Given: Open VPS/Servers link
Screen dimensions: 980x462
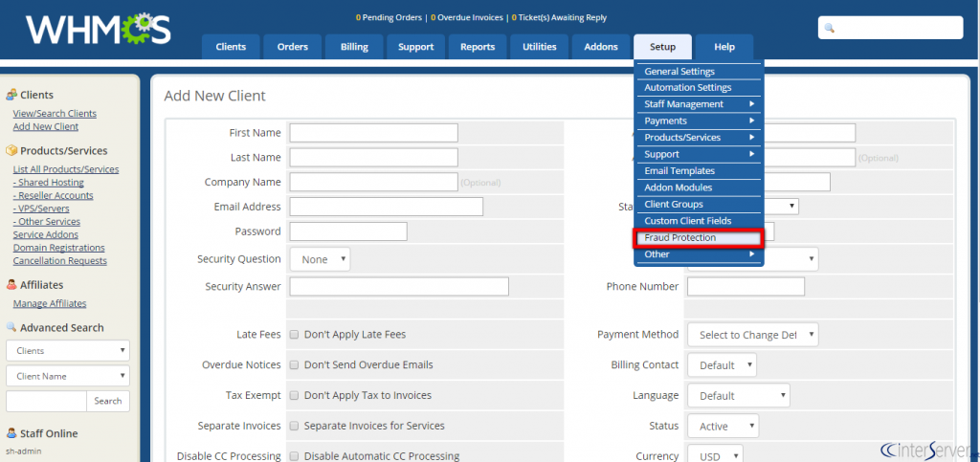Looking at the screenshot, I should coord(41,209).
